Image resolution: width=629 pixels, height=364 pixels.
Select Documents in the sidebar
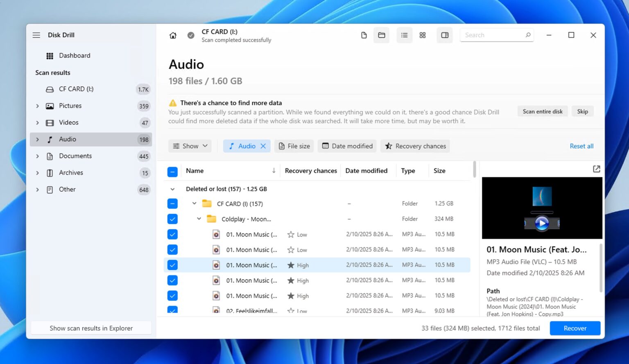75,156
